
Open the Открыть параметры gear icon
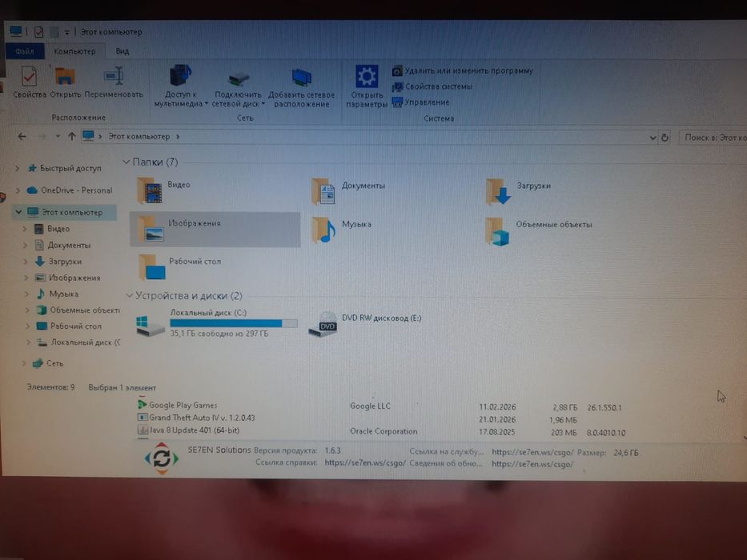tap(367, 76)
